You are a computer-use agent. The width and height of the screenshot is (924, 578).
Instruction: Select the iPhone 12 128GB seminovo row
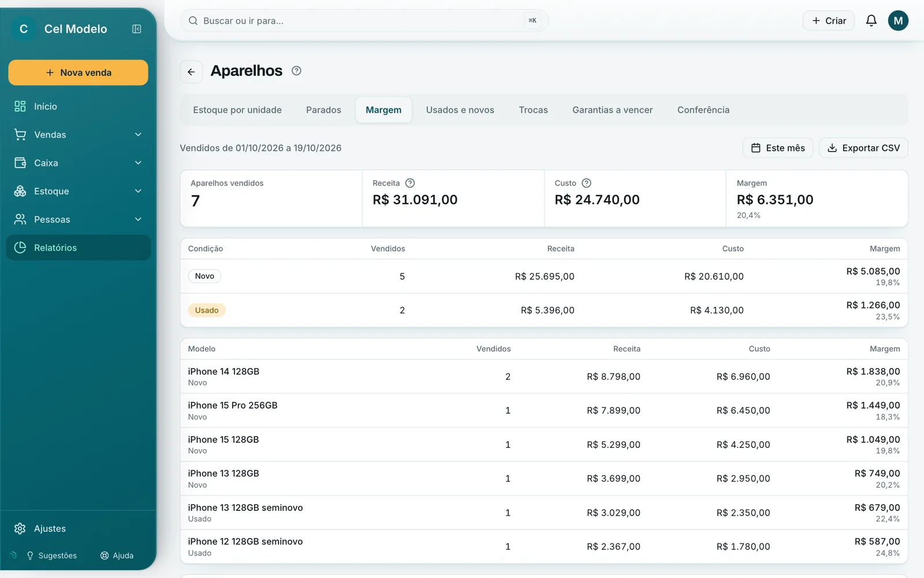pyautogui.click(x=544, y=547)
